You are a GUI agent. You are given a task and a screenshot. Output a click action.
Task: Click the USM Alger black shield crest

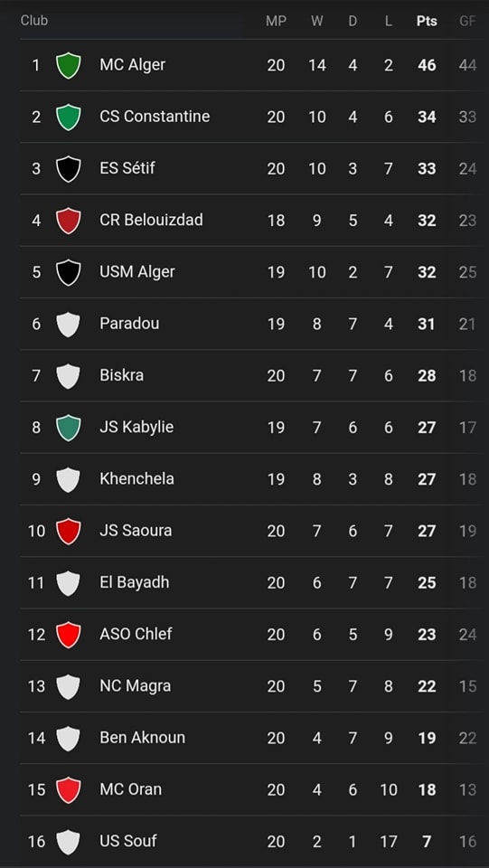(x=69, y=272)
